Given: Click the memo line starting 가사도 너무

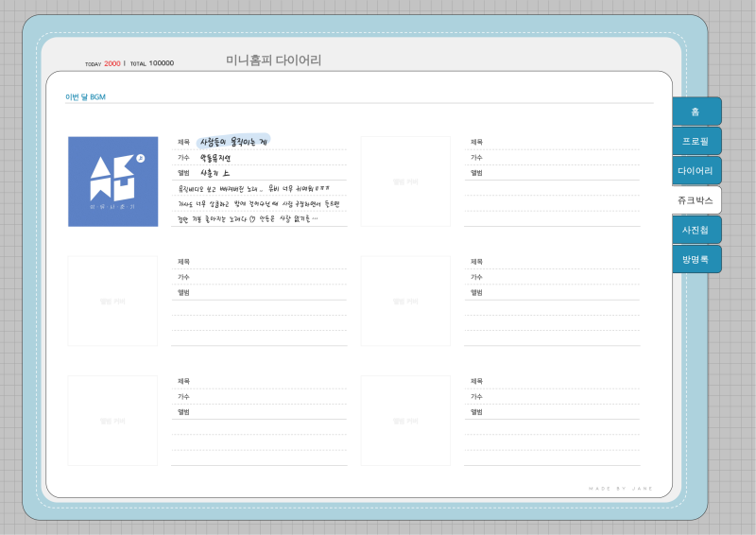Looking at the screenshot, I should point(258,204).
